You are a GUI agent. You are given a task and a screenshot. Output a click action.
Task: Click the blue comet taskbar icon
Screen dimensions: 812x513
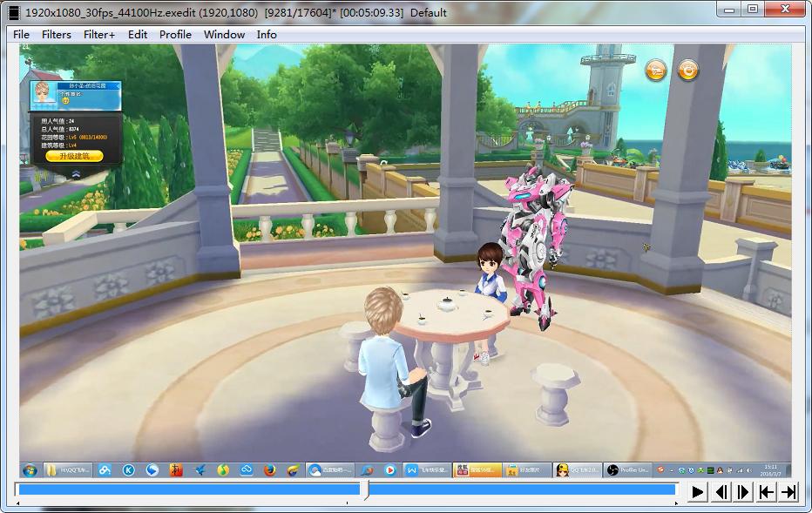(367, 470)
